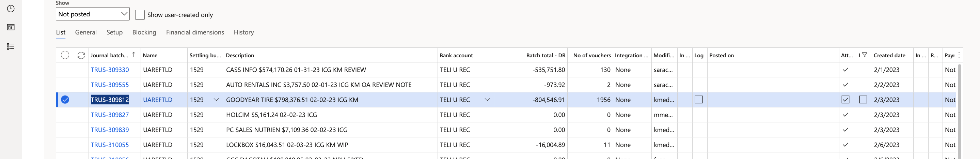Click the Settling bu... column header
Image resolution: width=980 pixels, height=159 pixels.
pos(205,55)
